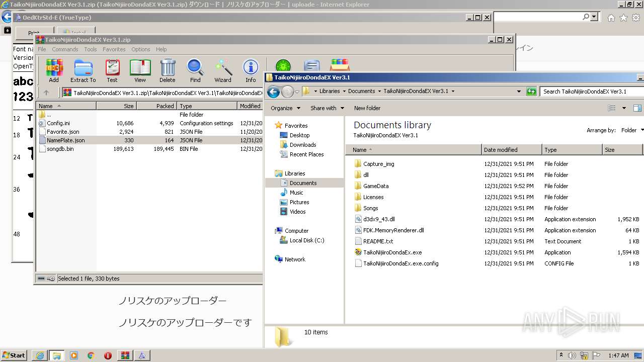Select the GameData folder

pyautogui.click(x=376, y=186)
